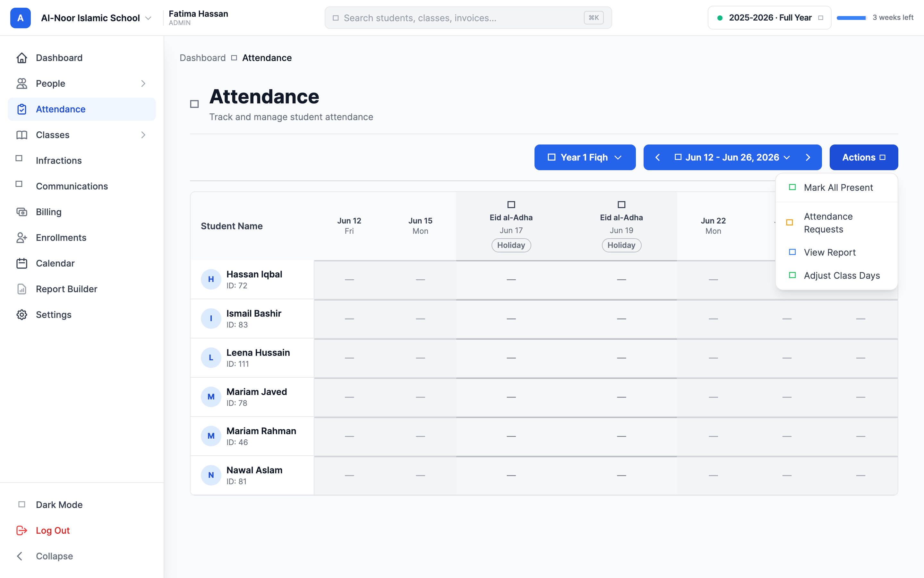Click the Dashboard home icon in sidebar
This screenshot has height=578, width=924.
point(22,58)
